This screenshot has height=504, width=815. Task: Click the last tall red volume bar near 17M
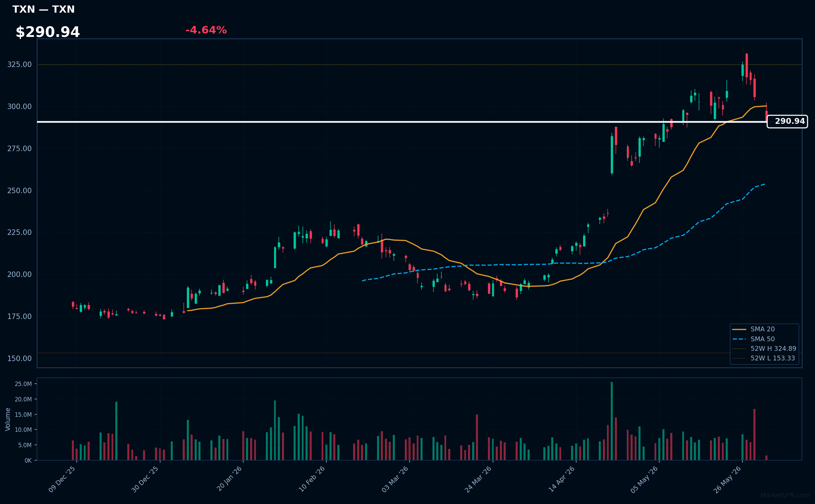[754, 435]
